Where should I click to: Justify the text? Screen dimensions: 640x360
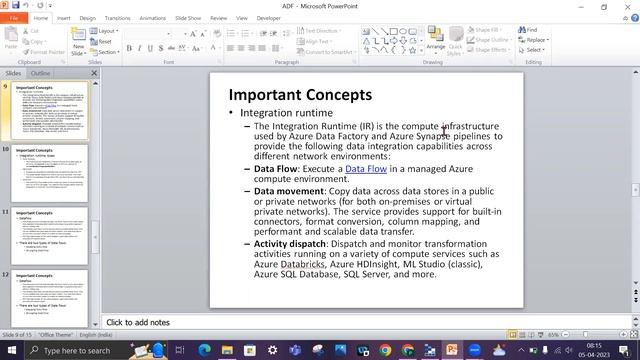click(262, 48)
